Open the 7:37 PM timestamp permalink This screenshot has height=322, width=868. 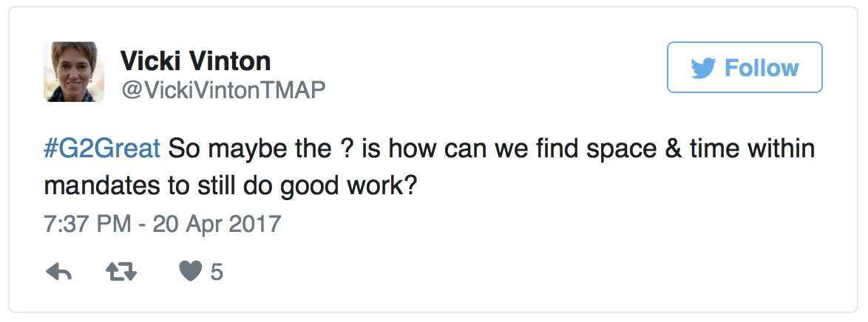tap(87, 224)
